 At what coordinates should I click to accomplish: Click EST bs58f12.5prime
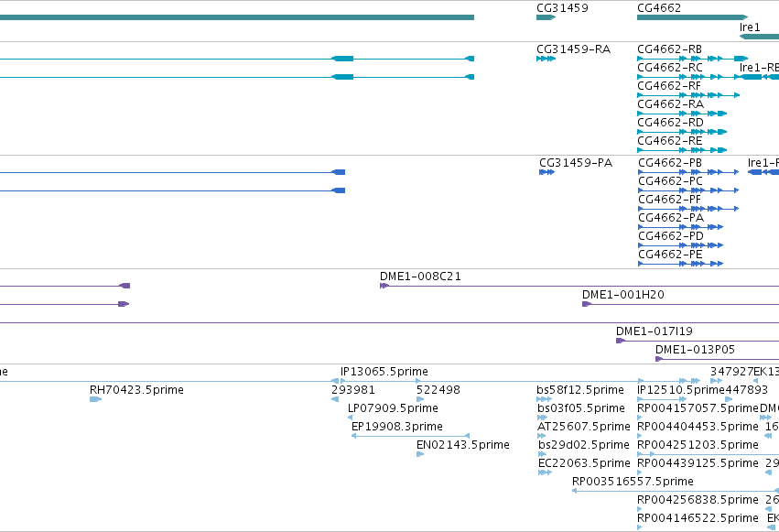click(580, 390)
